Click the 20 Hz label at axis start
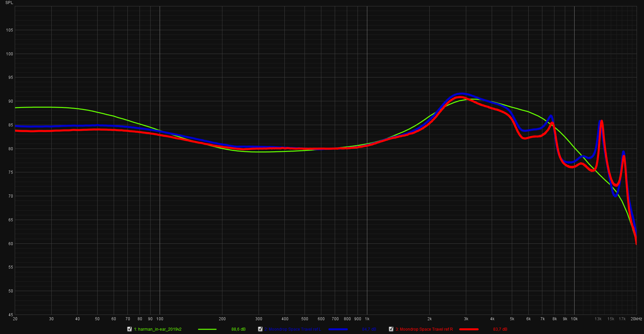The height and width of the screenshot is (334, 644). [15, 319]
